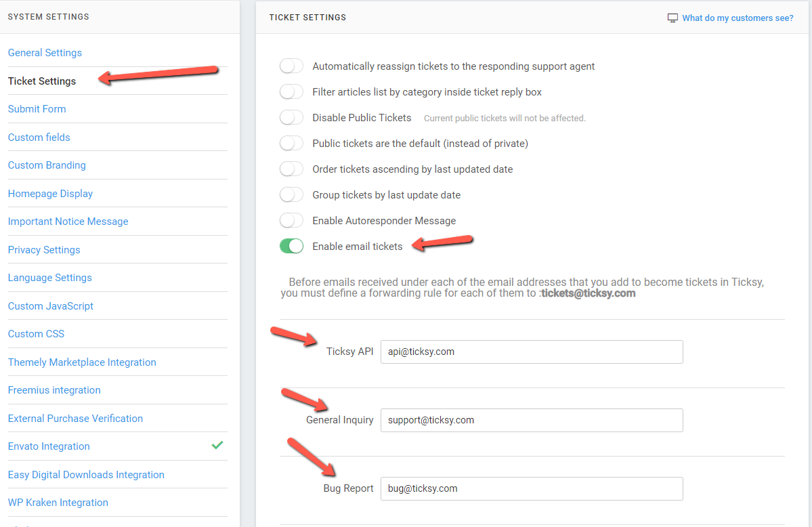Enable automatic ticket reassignment to responding agent
Screen dimensions: 812x527
tap(291, 66)
